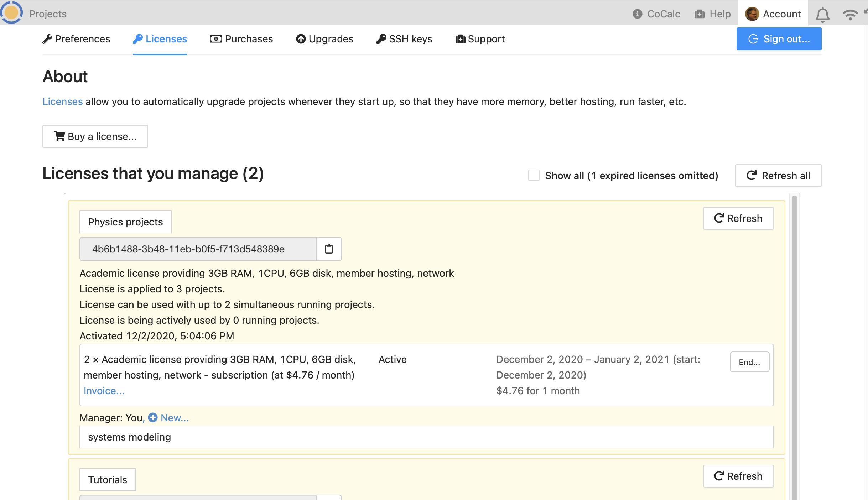Copy license key with clipboard icon
Image resolution: width=868 pixels, height=500 pixels.
pyautogui.click(x=329, y=249)
